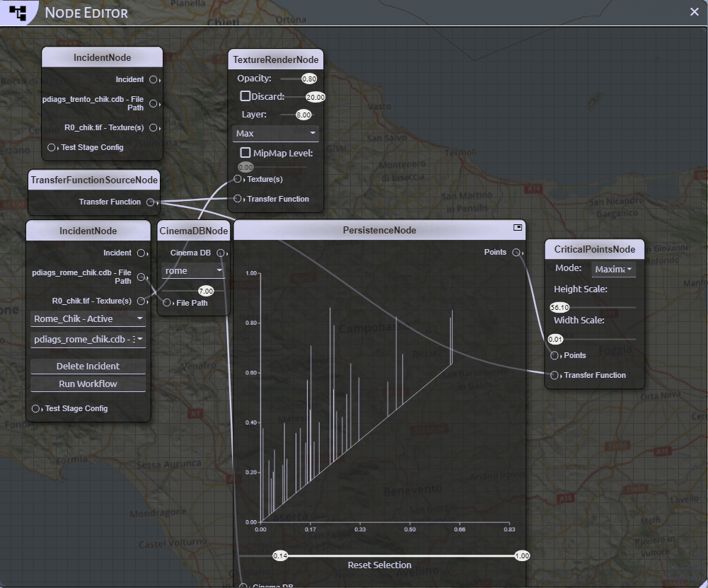Click the upper IncidentNode title bar

(x=102, y=58)
